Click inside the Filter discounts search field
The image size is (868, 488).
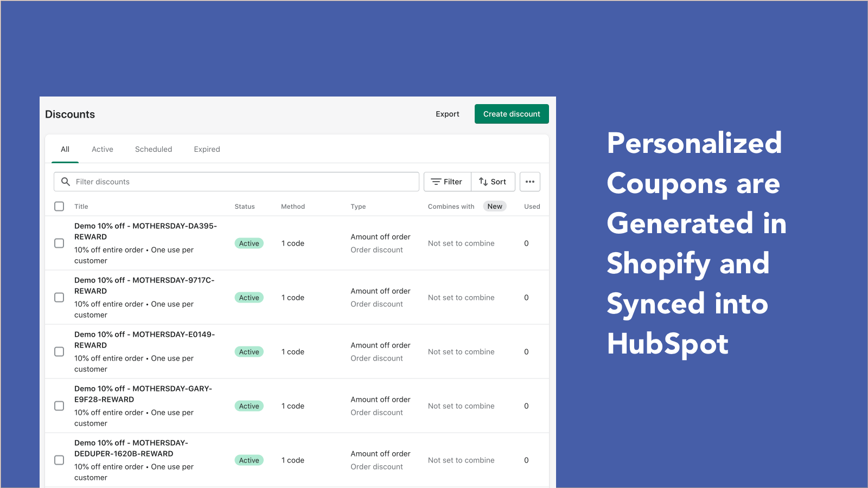pos(217,182)
